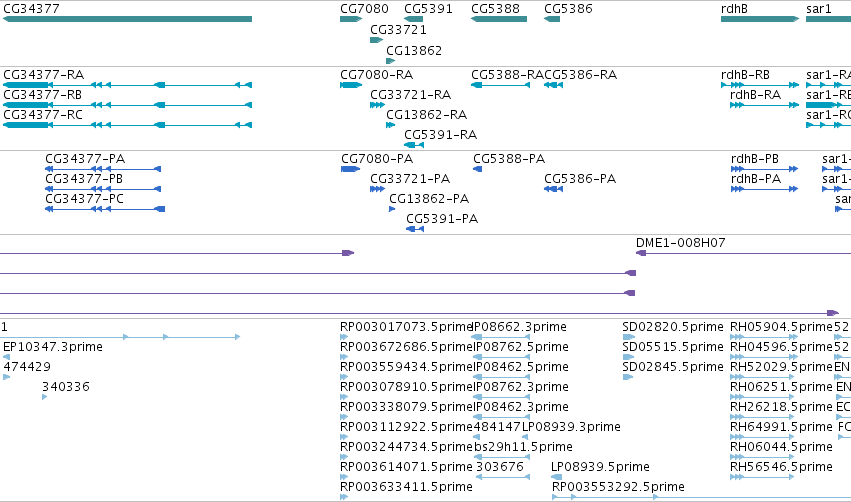851x502 pixels.
Task: Click the rdhB gene name label
Action: [734, 9]
